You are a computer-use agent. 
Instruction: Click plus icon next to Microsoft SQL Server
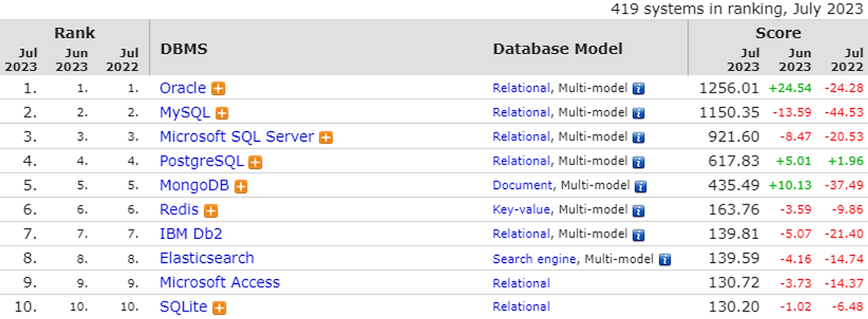[326, 138]
